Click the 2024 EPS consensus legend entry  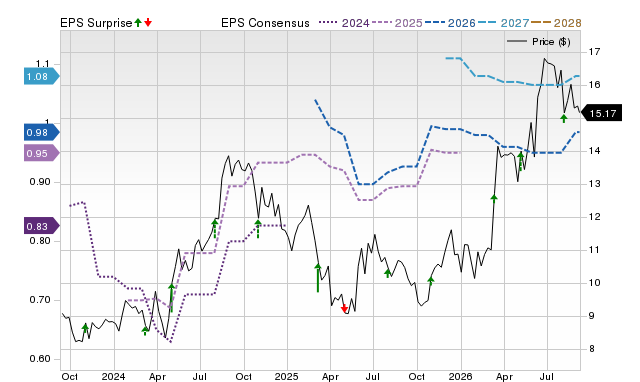[x=344, y=23]
